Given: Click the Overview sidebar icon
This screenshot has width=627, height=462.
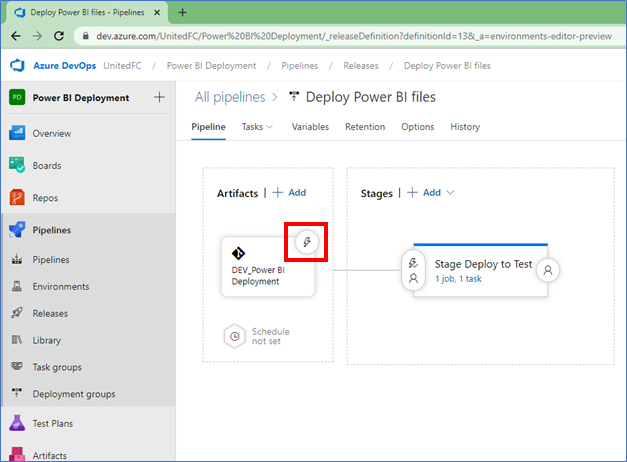Looking at the screenshot, I should pyautogui.click(x=17, y=133).
